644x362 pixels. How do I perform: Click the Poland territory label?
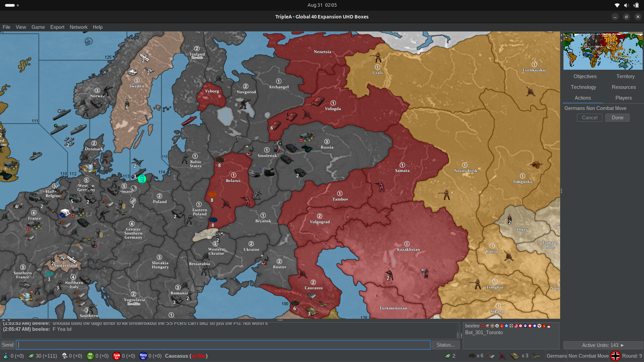(x=160, y=202)
